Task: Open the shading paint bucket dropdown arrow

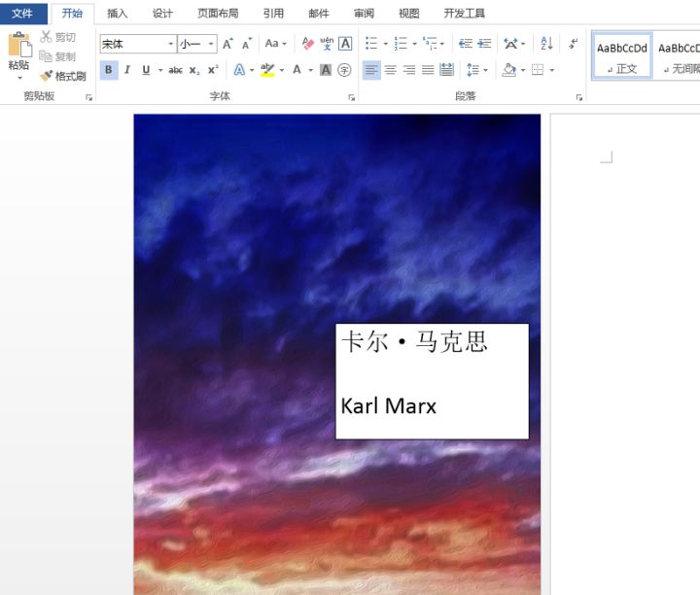Action: (523, 70)
